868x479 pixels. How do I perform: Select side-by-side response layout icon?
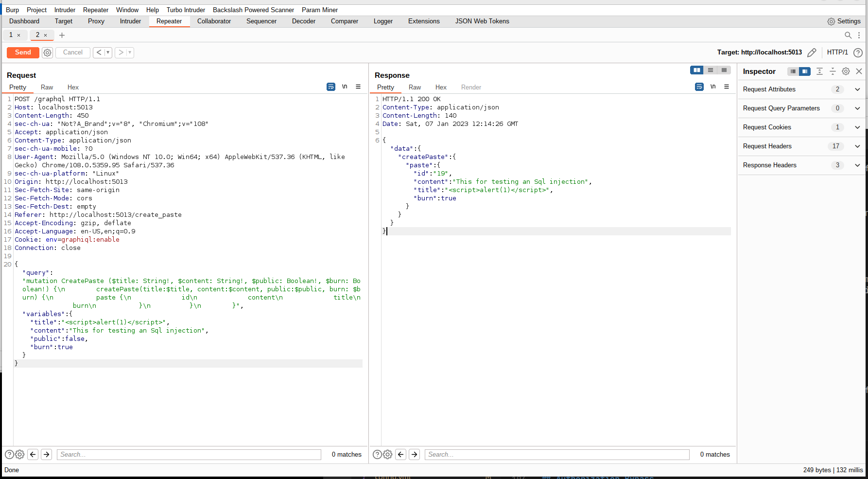coord(696,71)
